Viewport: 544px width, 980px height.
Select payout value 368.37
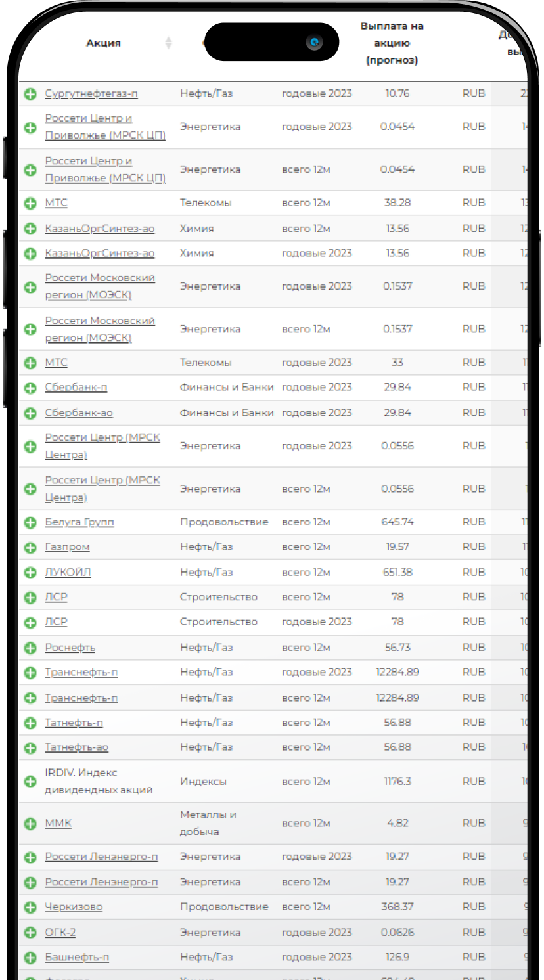coord(397,907)
